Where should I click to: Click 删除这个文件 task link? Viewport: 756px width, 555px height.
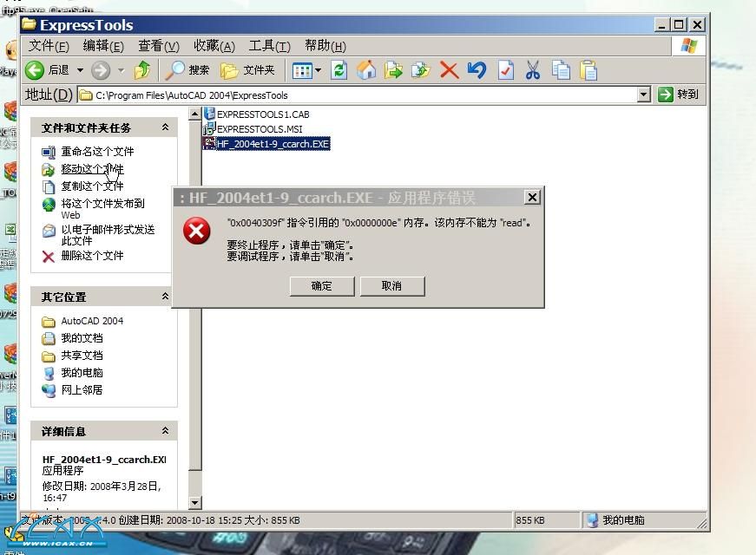pyautogui.click(x=92, y=255)
